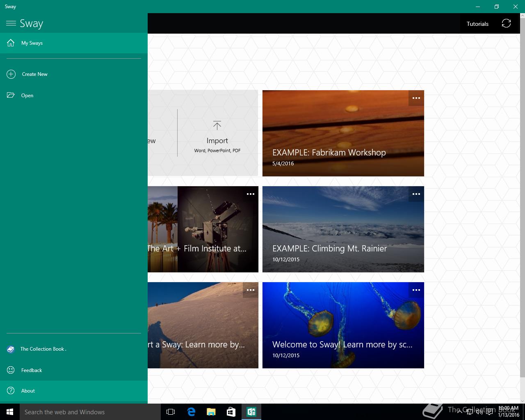Click the upload arrow icon above Import

click(x=217, y=125)
